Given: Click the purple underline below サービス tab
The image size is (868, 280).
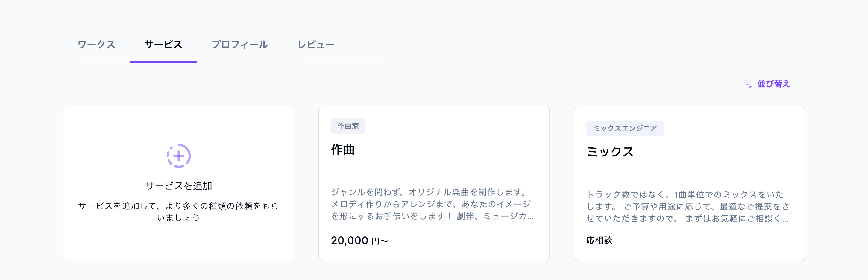Looking at the screenshot, I should pyautogui.click(x=163, y=62).
